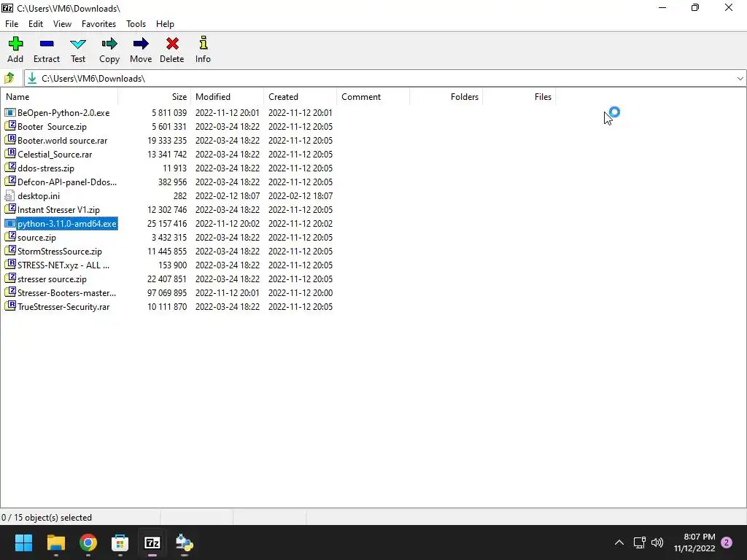Open the Favorites menu
The width and height of the screenshot is (747, 560).
point(98,24)
